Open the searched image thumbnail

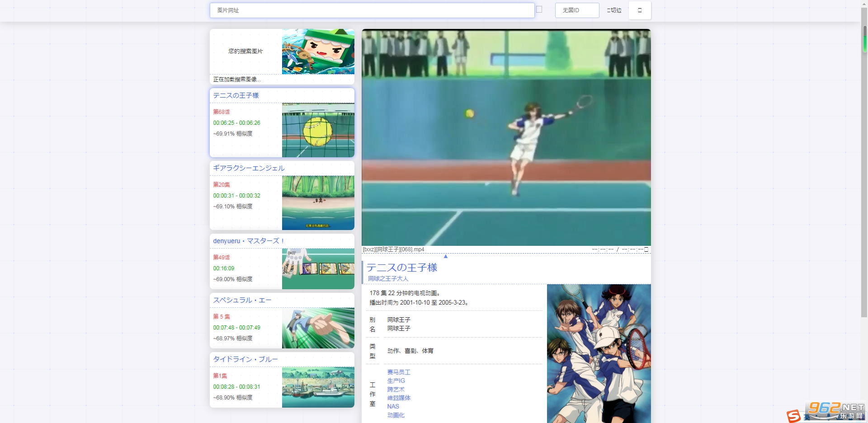[x=318, y=52]
